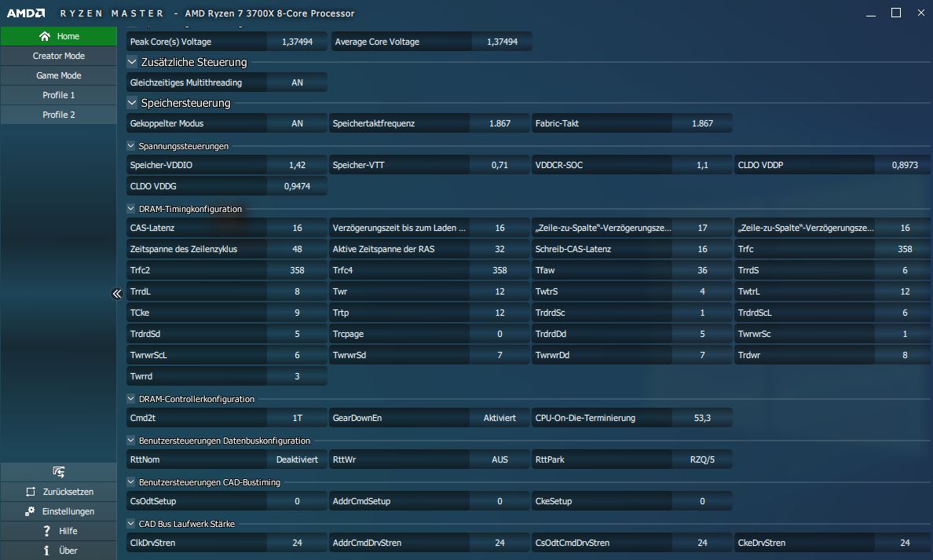The width and height of the screenshot is (933, 560).
Task: Click CPU-On-Die-Terminierung value 53,3
Action: coord(702,418)
